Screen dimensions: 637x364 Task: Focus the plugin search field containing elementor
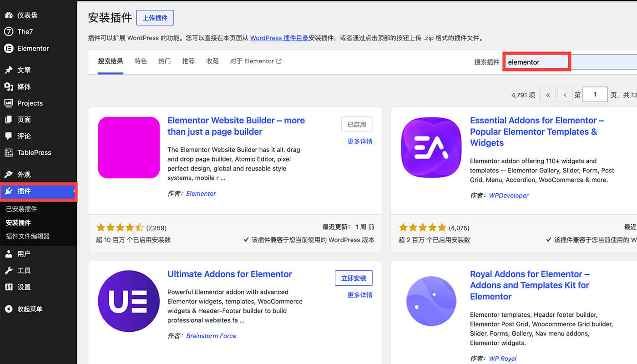coord(570,62)
